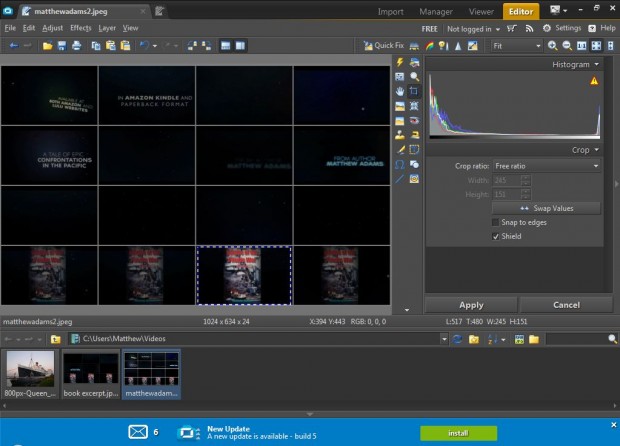Open the Fit zoom level dropdown

tap(516, 46)
